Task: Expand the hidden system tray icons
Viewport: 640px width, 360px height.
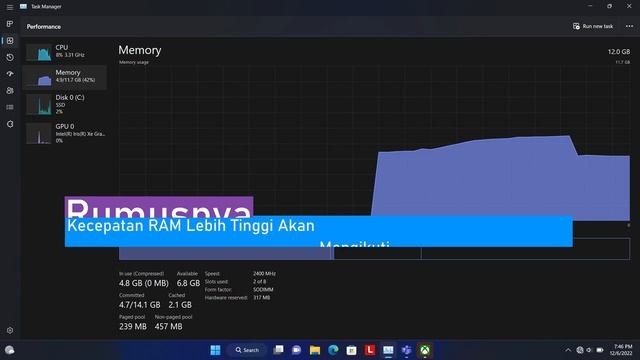Action: coord(568,350)
